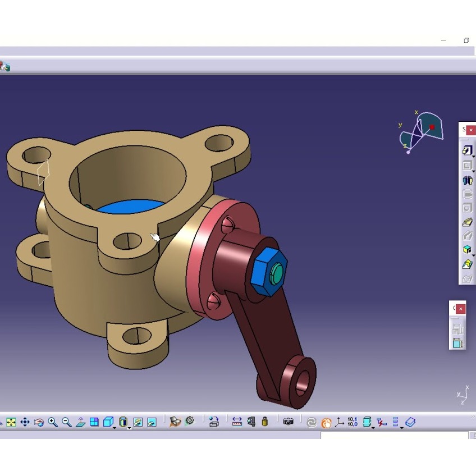The width and height of the screenshot is (476, 476).
Task: Click the Measure Inertia weight icon
Action: (265, 422)
